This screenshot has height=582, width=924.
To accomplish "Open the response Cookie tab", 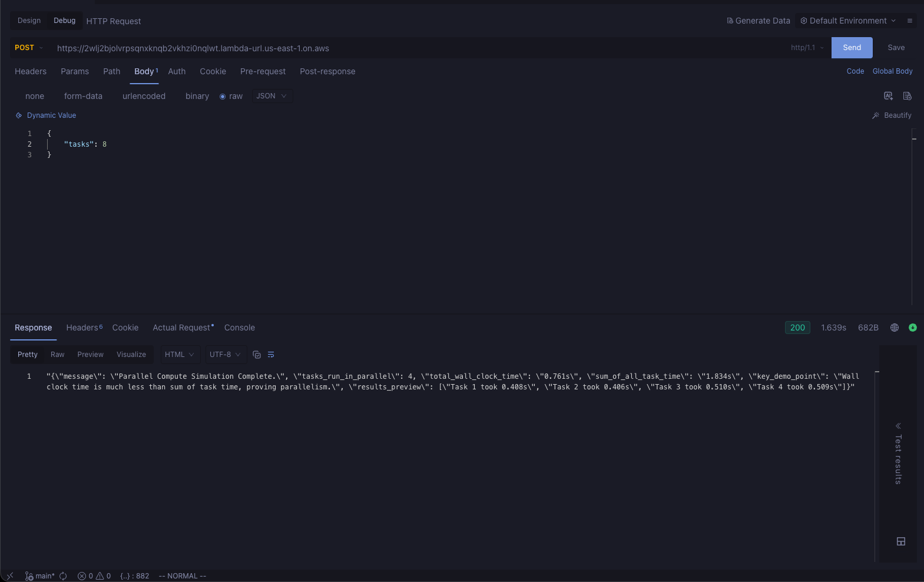I will (x=125, y=328).
